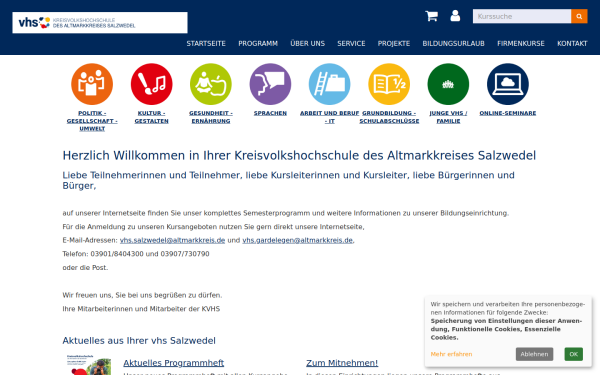Click Mehr erfahren in the cookie notice
This screenshot has height=375, width=600.
(452, 354)
